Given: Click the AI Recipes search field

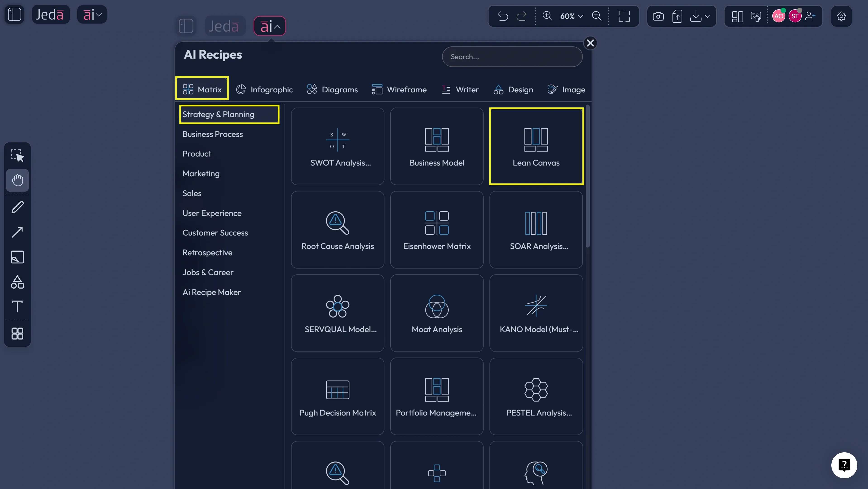Looking at the screenshot, I should pos(512,57).
